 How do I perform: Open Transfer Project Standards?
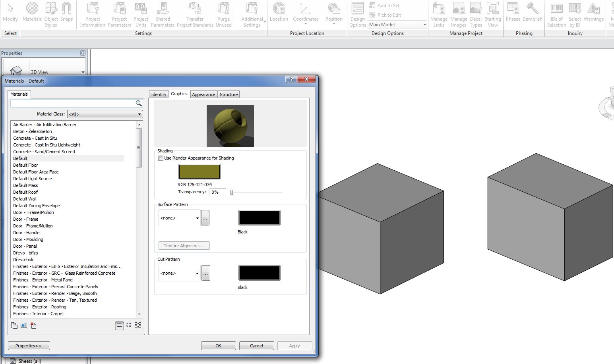point(195,14)
